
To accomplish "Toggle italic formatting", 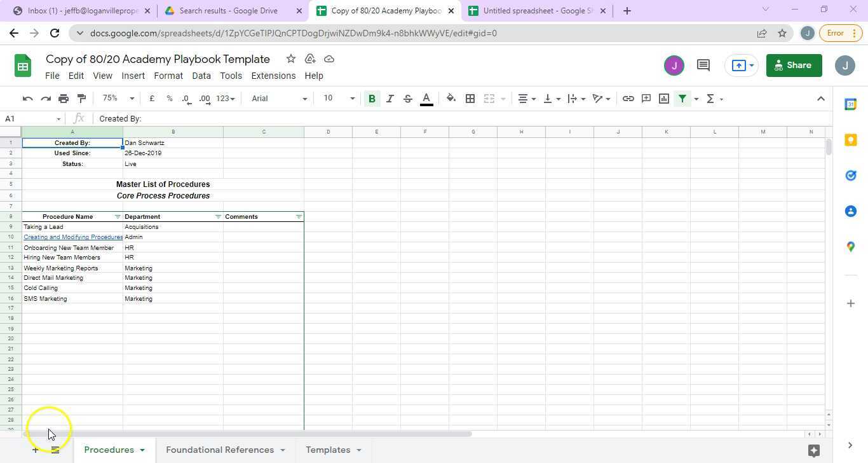I will tap(390, 98).
